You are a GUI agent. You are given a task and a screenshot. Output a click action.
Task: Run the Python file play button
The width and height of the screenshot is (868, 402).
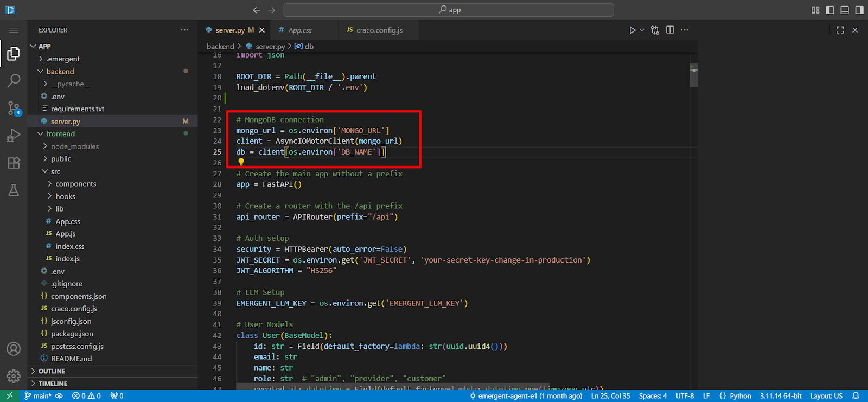632,30
